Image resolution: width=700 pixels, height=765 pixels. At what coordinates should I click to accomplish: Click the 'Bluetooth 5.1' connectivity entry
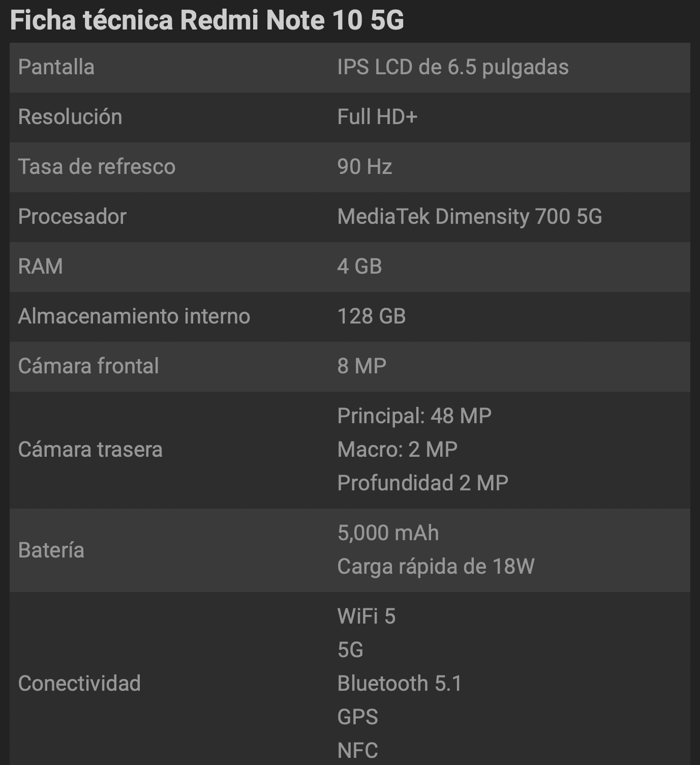point(400,684)
